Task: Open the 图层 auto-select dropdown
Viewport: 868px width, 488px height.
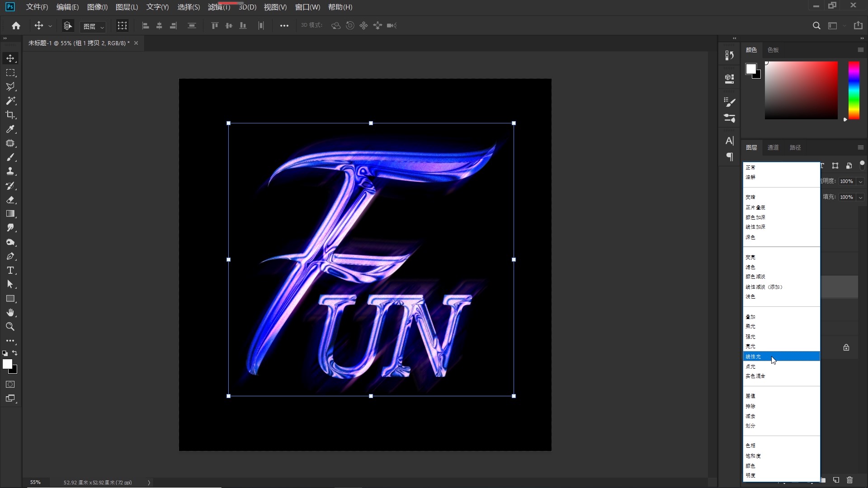Action: coord(93,27)
